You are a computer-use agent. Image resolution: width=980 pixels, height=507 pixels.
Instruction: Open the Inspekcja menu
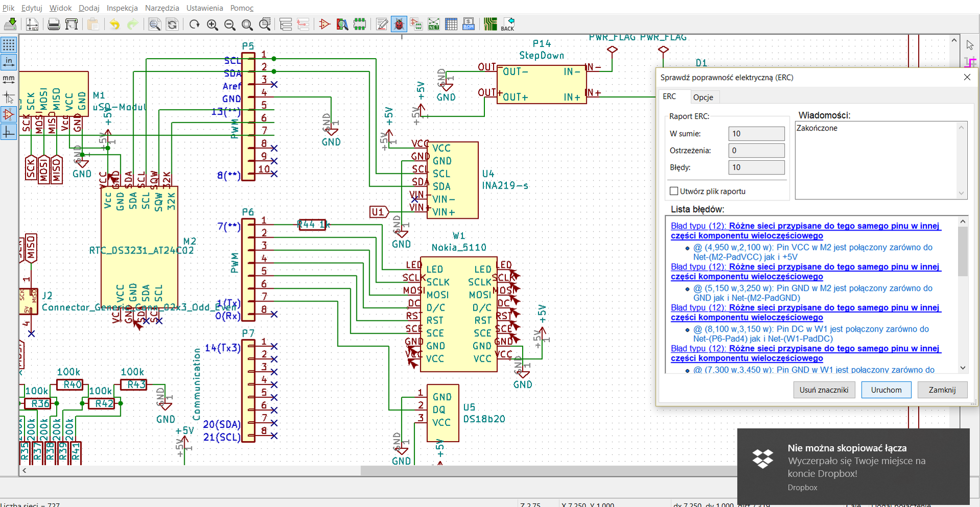(122, 8)
